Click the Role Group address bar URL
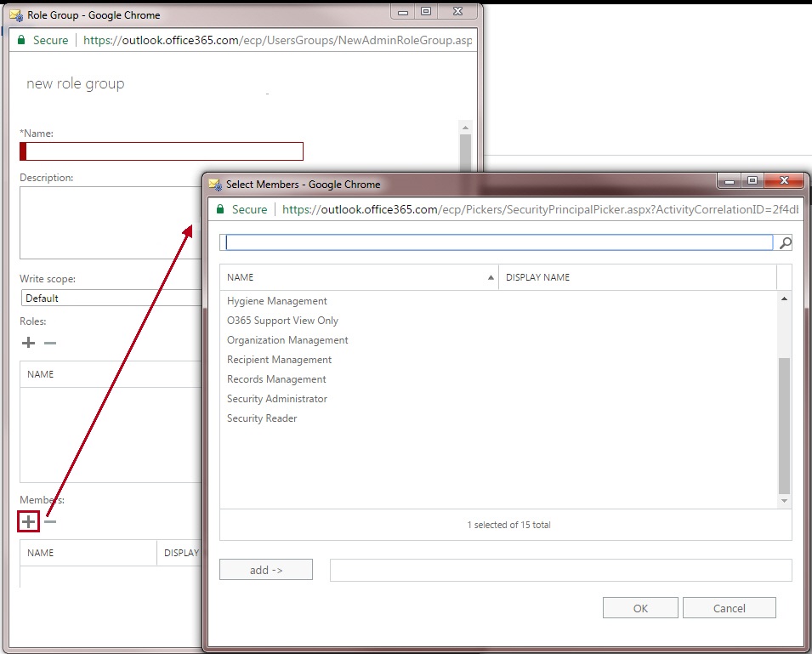Image resolution: width=812 pixels, height=654 pixels. point(277,40)
